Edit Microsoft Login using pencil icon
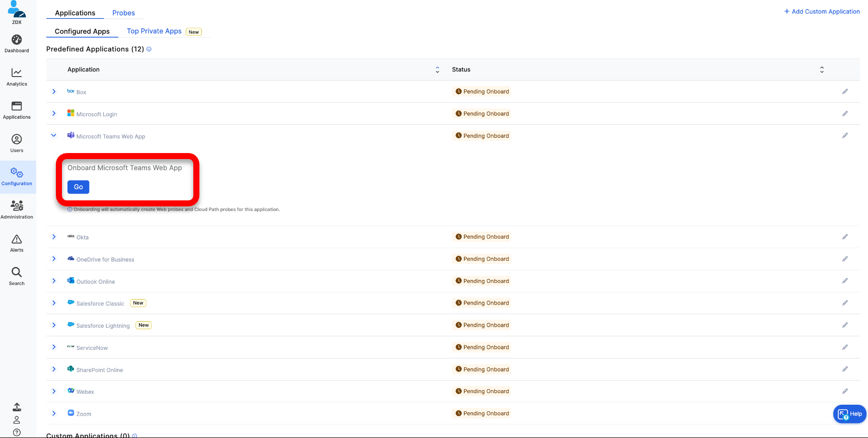868x438 pixels. (845, 114)
